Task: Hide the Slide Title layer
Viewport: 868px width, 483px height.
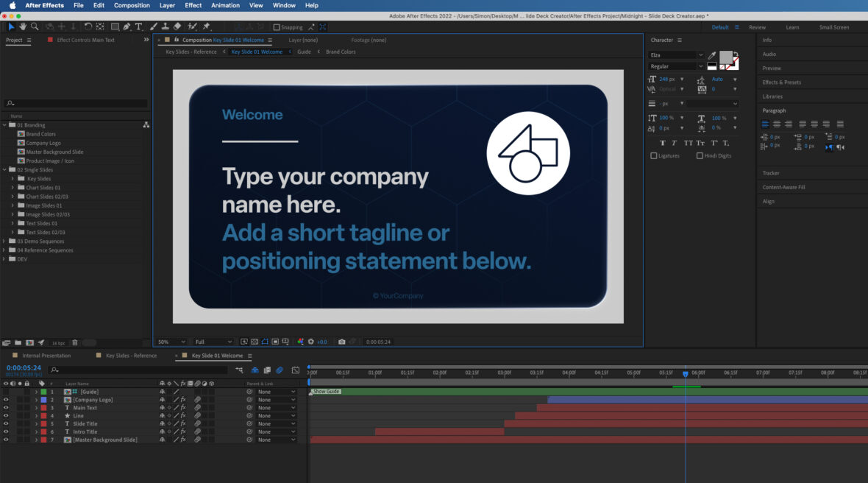Action: click(6, 424)
